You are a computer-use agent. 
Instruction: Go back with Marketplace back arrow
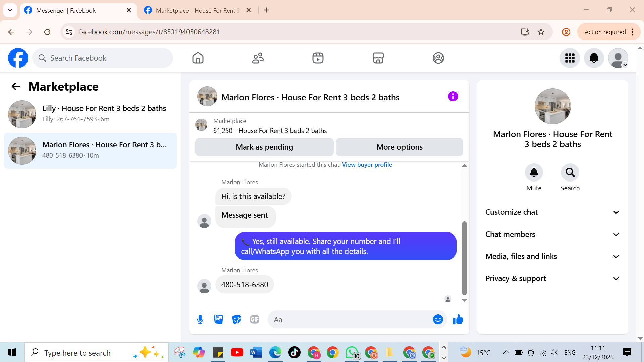(x=16, y=87)
